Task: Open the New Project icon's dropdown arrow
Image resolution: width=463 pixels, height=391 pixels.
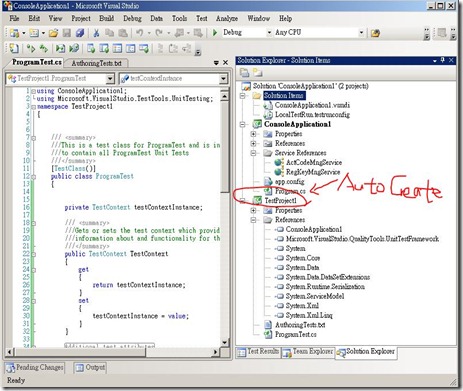Action: pos(24,33)
